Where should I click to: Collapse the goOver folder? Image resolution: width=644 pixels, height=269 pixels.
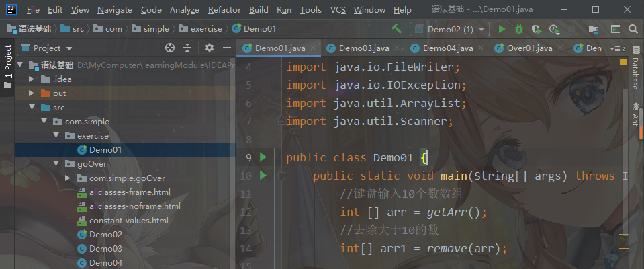[56, 164]
